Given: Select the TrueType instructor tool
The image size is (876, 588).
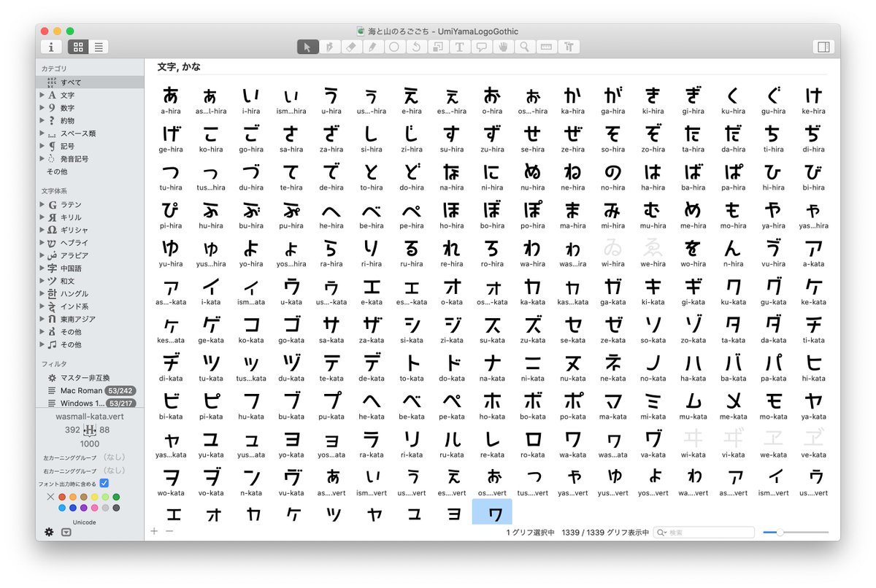Looking at the screenshot, I should [568, 47].
